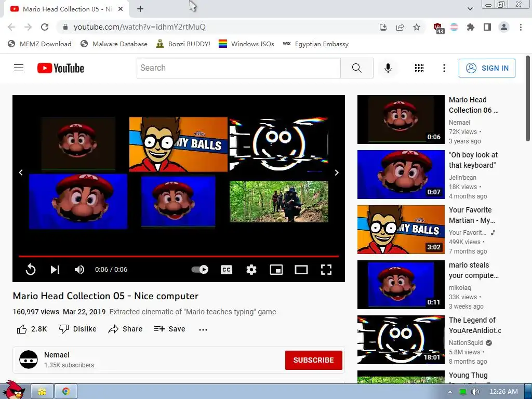Open Your Favorite Martian sidebar thumbnail
This screenshot has height=399, width=532.
401,229
